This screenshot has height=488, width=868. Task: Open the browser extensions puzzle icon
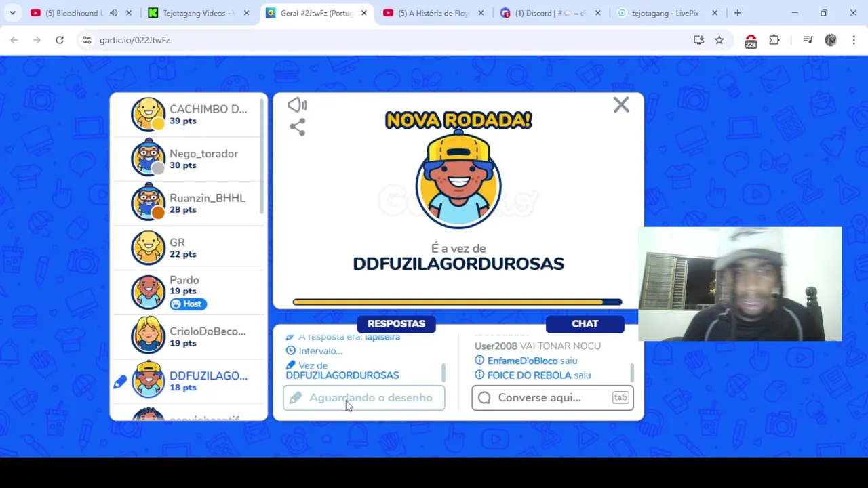pyautogui.click(x=774, y=40)
